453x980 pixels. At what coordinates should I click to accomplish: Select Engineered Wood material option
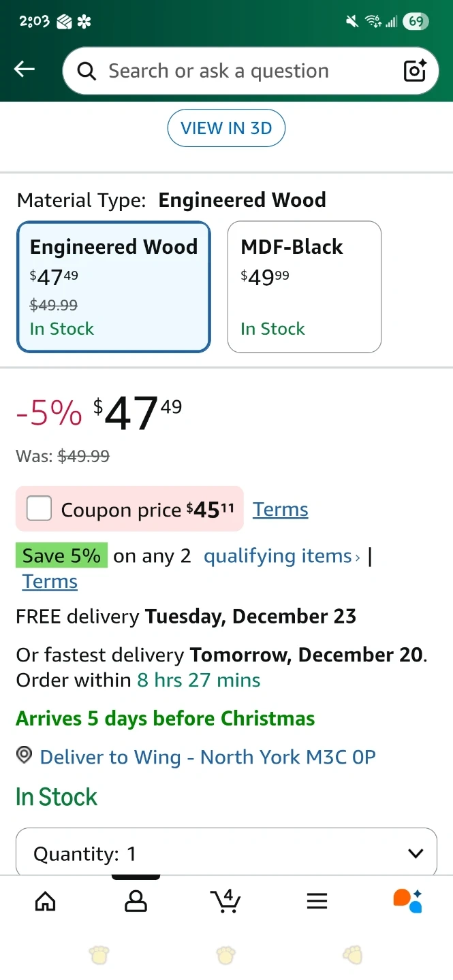[x=114, y=287]
